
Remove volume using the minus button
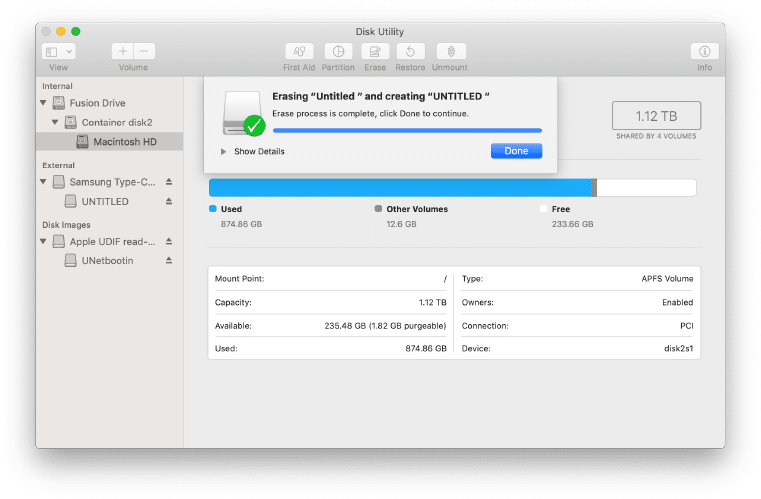coord(144,51)
